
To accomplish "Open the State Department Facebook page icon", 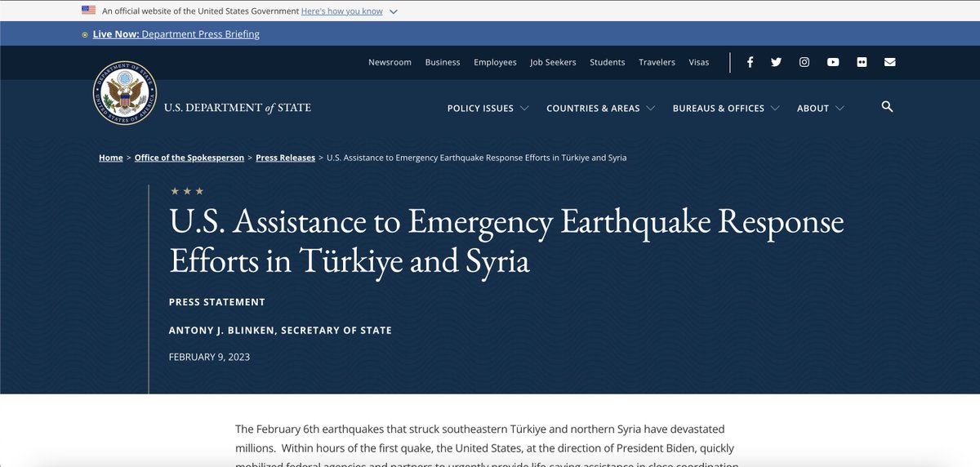I will tap(750, 62).
